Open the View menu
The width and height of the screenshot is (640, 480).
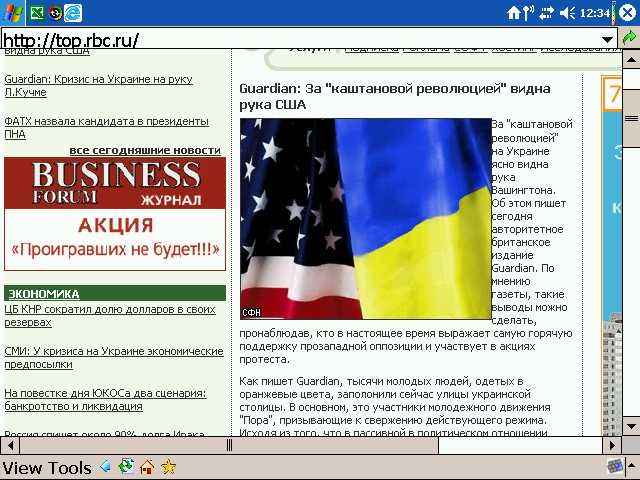(x=21, y=468)
